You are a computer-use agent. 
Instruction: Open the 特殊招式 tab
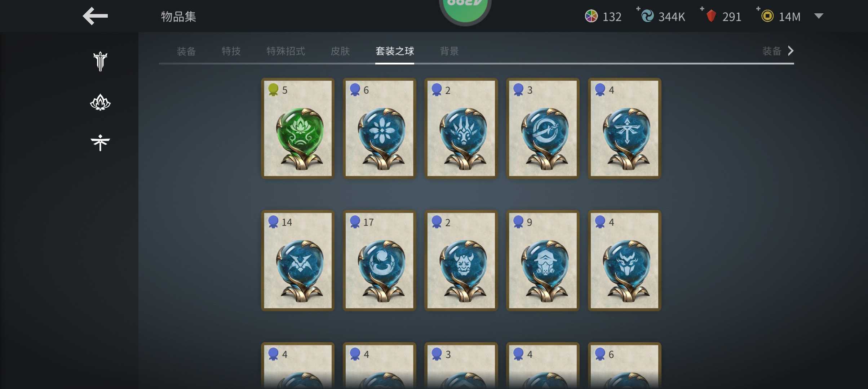[285, 51]
